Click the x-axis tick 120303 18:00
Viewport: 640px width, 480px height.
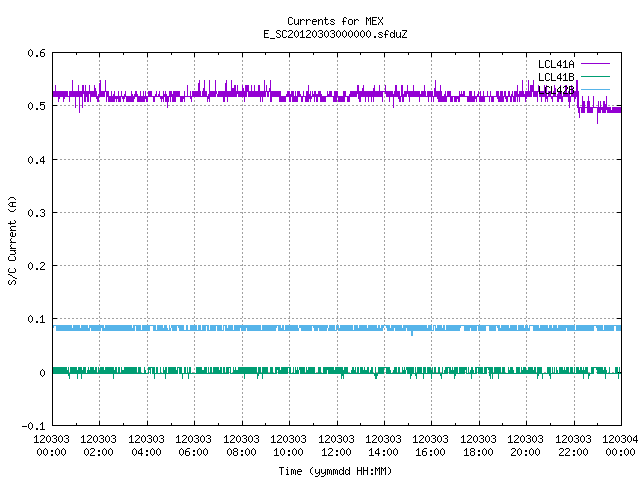tap(478, 445)
